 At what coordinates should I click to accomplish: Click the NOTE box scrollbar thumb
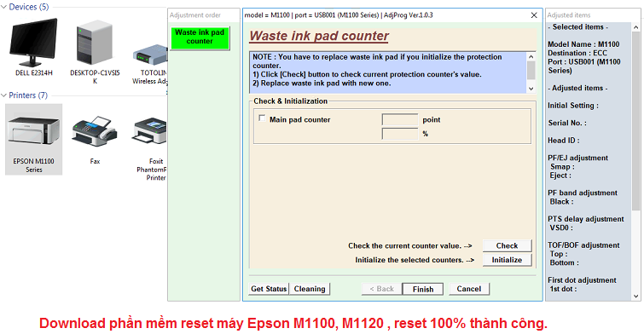(531, 70)
